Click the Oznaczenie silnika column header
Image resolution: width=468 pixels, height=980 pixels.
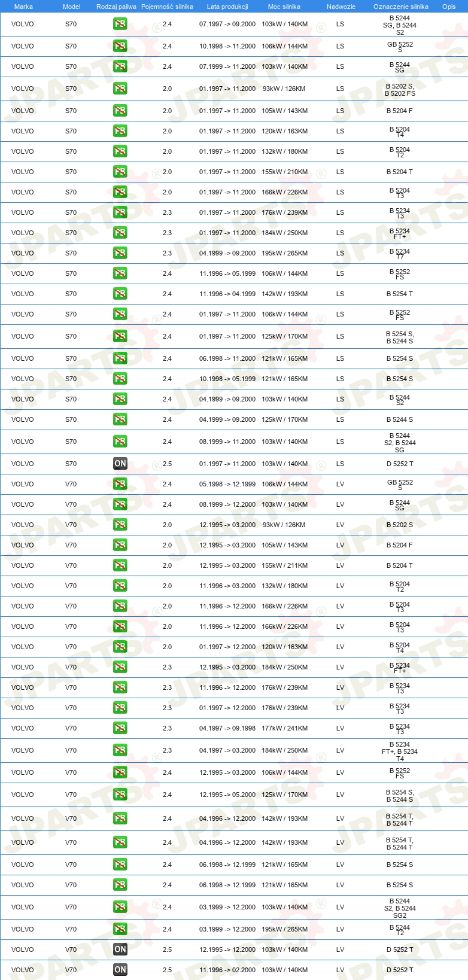pyautogui.click(x=401, y=7)
